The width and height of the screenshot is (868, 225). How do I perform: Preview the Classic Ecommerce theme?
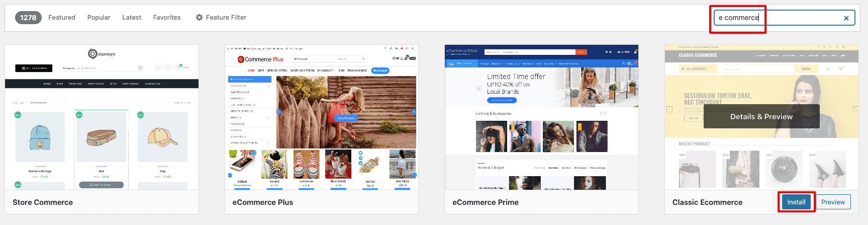click(833, 202)
